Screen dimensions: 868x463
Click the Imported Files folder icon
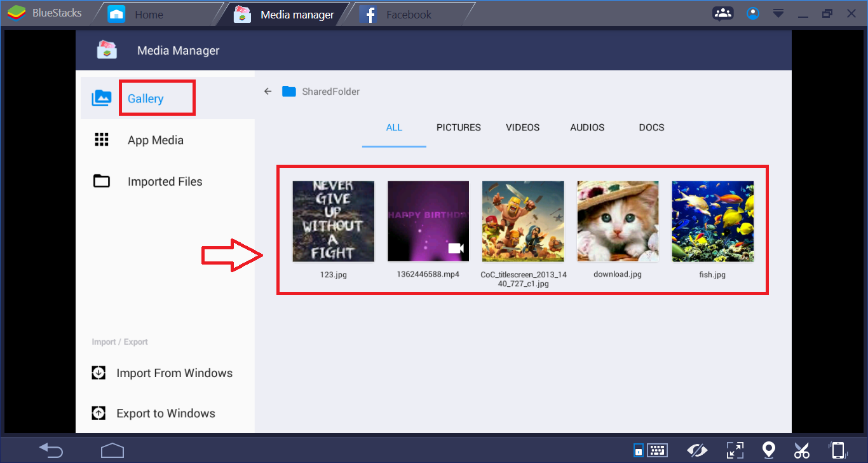[102, 181]
